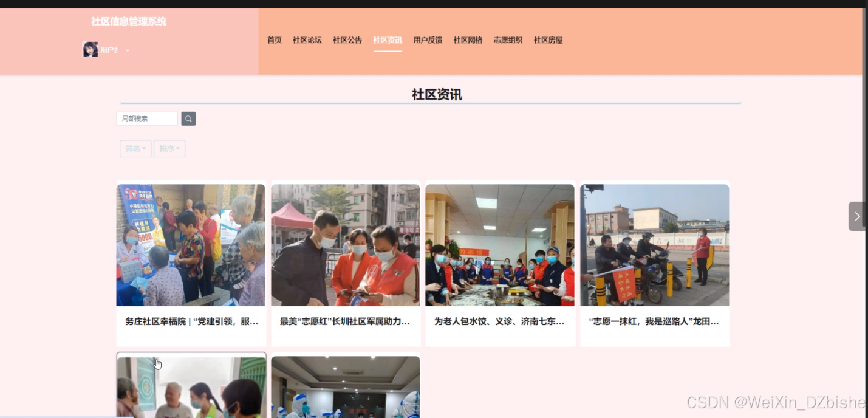Open the 社区网格 menu item

pos(468,40)
